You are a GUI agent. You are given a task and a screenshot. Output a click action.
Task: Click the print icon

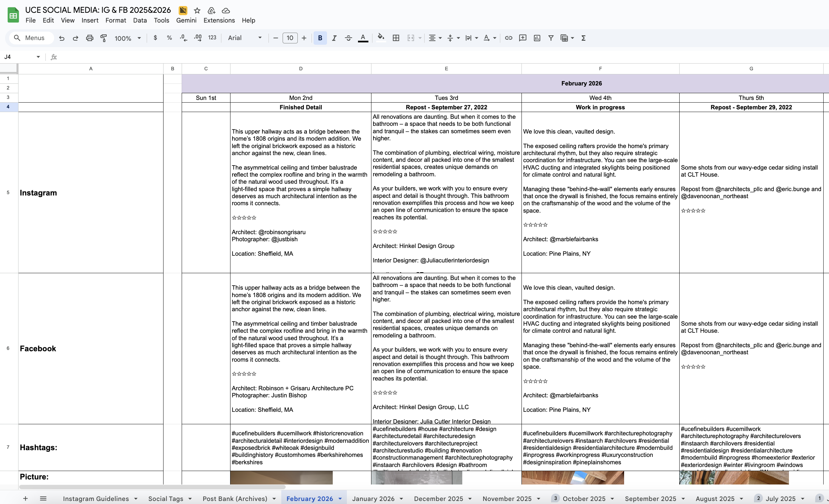point(89,38)
